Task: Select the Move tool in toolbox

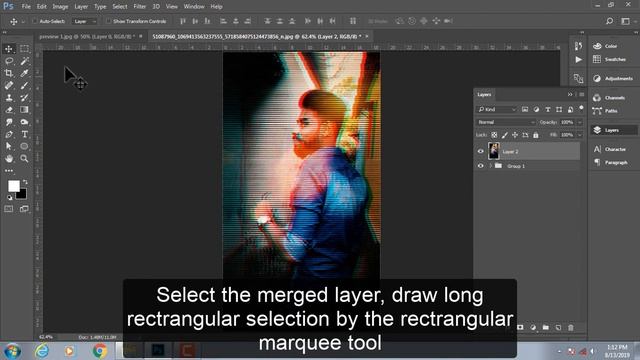Action: (x=9, y=49)
